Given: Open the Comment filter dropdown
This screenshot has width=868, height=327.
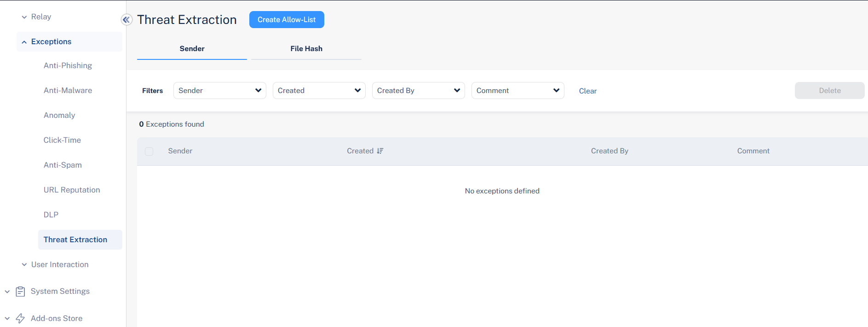Looking at the screenshot, I should [x=517, y=91].
